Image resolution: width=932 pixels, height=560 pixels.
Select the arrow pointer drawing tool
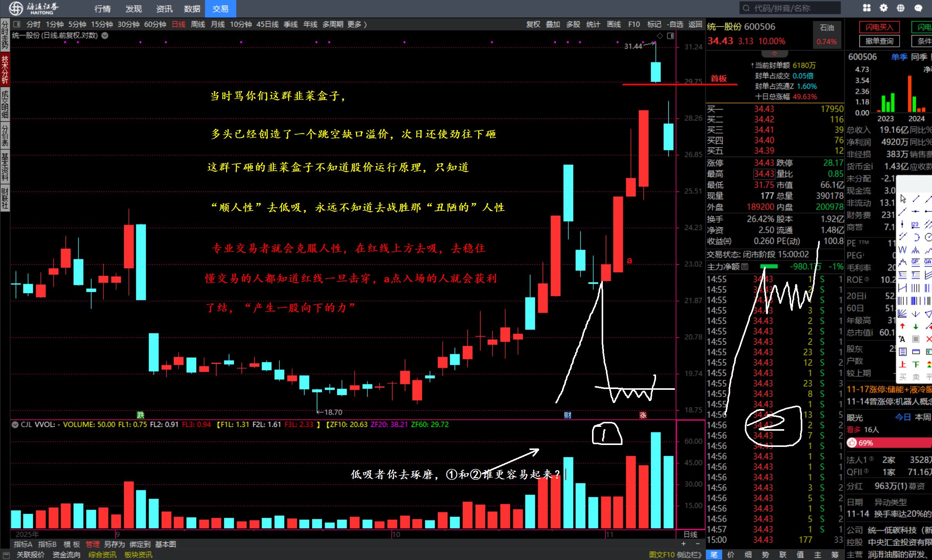[903, 199]
